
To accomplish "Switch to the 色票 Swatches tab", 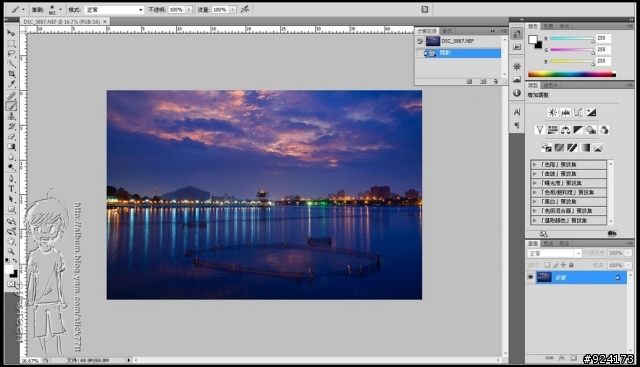I will pyautogui.click(x=548, y=26).
